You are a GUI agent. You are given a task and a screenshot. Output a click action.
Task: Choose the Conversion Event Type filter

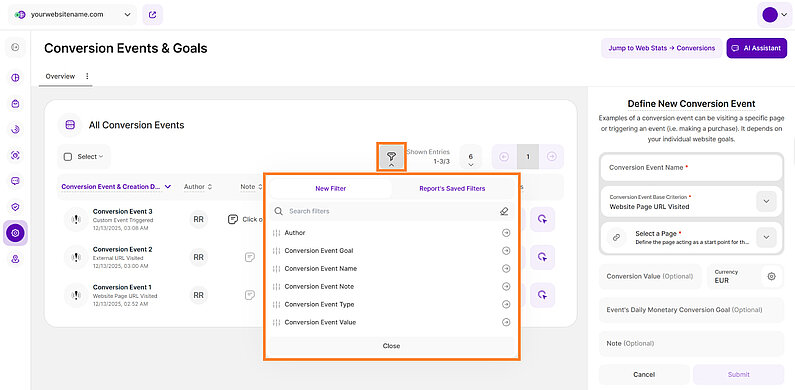391,304
